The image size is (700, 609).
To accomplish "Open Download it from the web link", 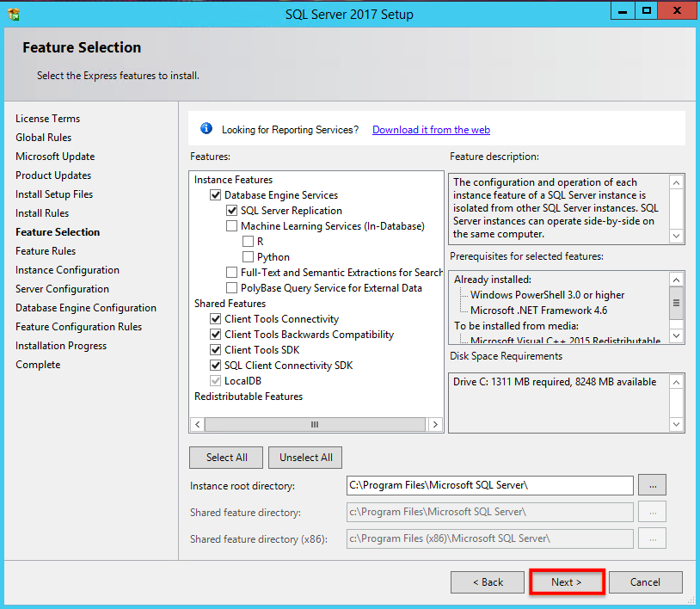I will [x=431, y=130].
